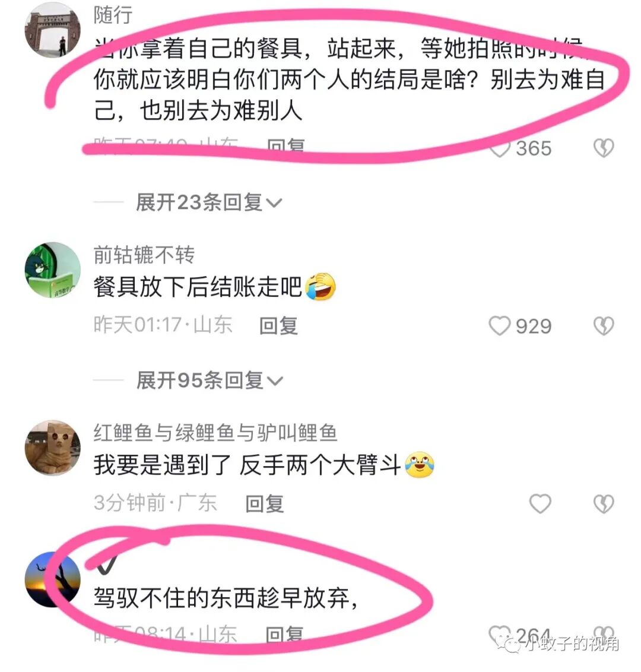Open username 随行
Image resolution: width=641 pixels, height=672 pixels.
click(x=113, y=15)
